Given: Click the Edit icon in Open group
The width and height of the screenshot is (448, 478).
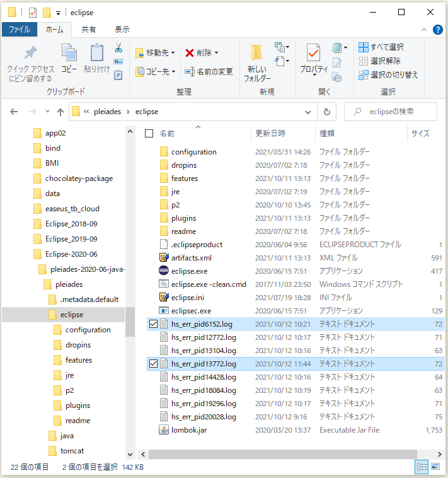Looking at the screenshot, I should pos(337,62).
